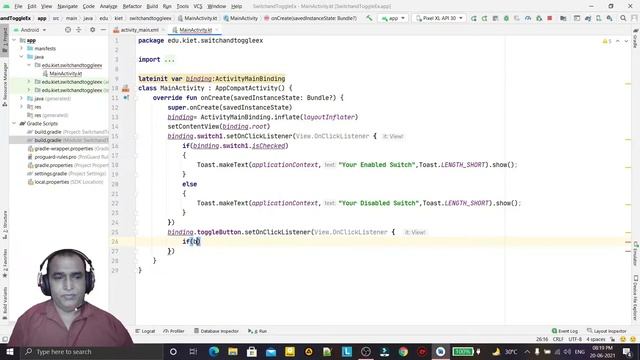Open the Task View taskbar button
Image resolution: width=640 pixels, height=360 pixels.
(193, 351)
